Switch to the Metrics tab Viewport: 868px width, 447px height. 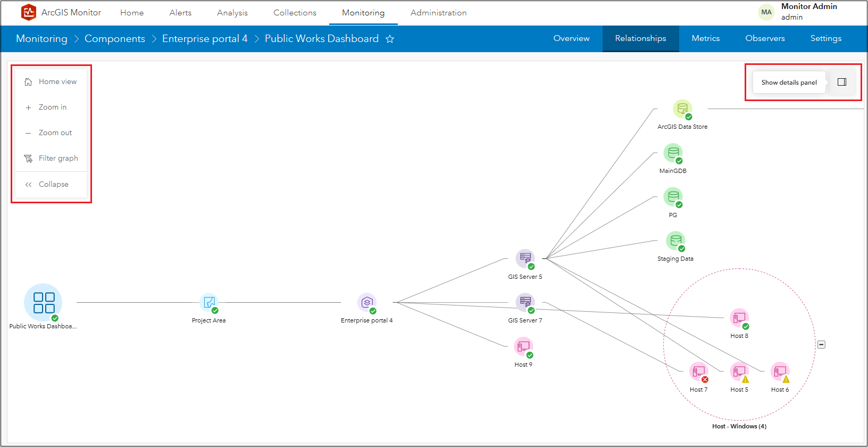click(706, 38)
